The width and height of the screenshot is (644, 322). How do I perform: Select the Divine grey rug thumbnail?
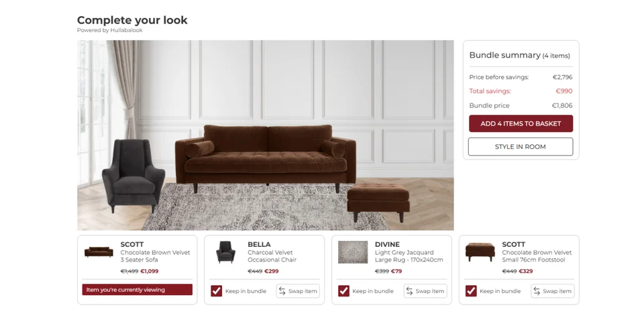[353, 252]
